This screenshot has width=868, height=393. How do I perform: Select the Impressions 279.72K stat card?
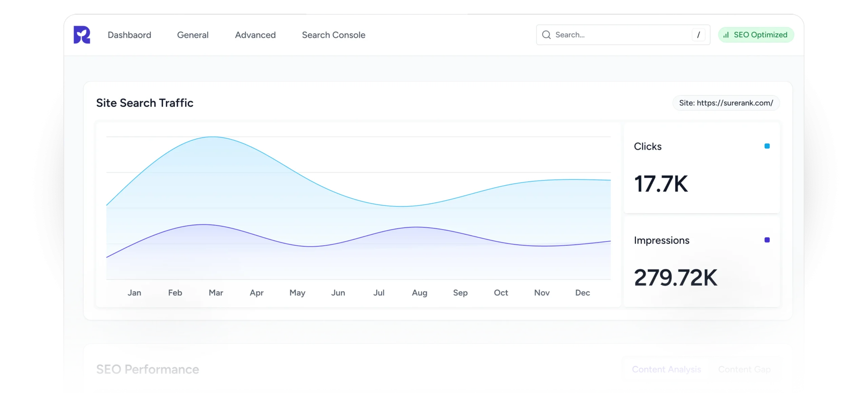click(702, 262)
